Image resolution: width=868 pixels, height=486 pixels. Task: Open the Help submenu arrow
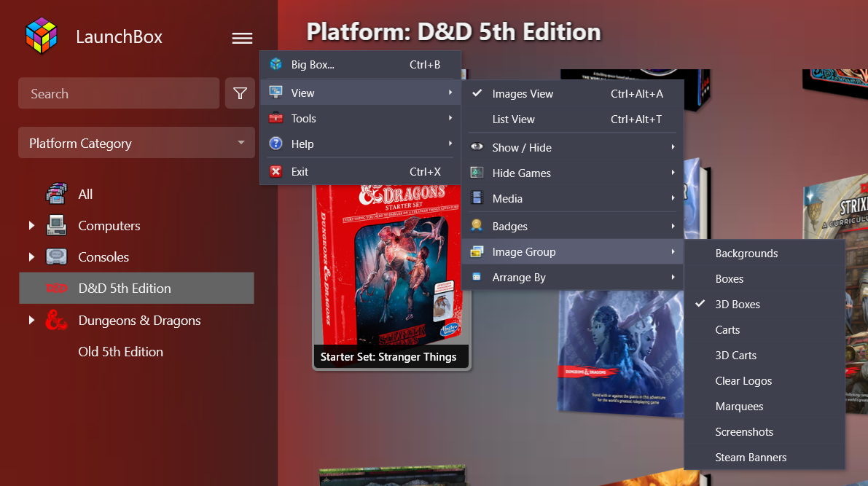point(450,144)
